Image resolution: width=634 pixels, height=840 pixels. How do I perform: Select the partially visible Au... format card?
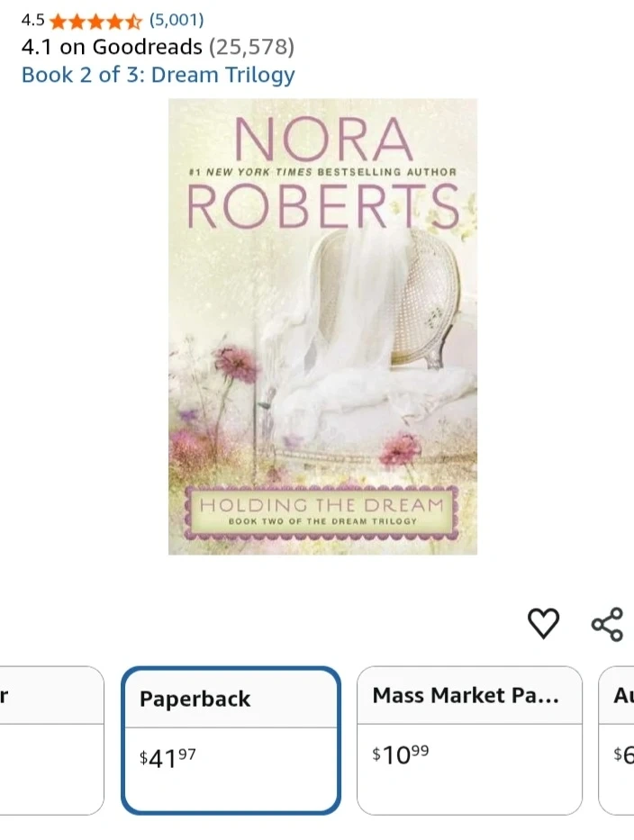coord(616,741)
